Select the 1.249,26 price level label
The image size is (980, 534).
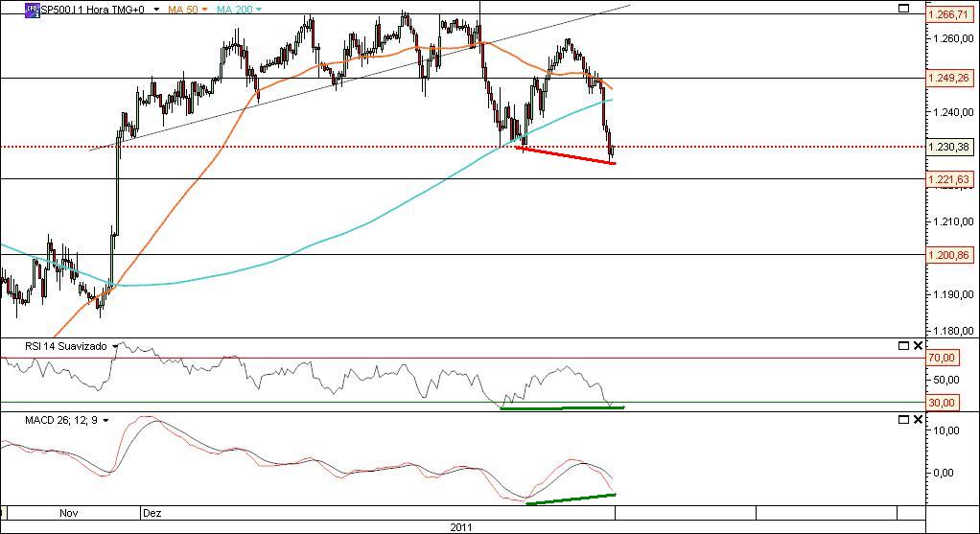pyautogui.click(x=948, y=78)
